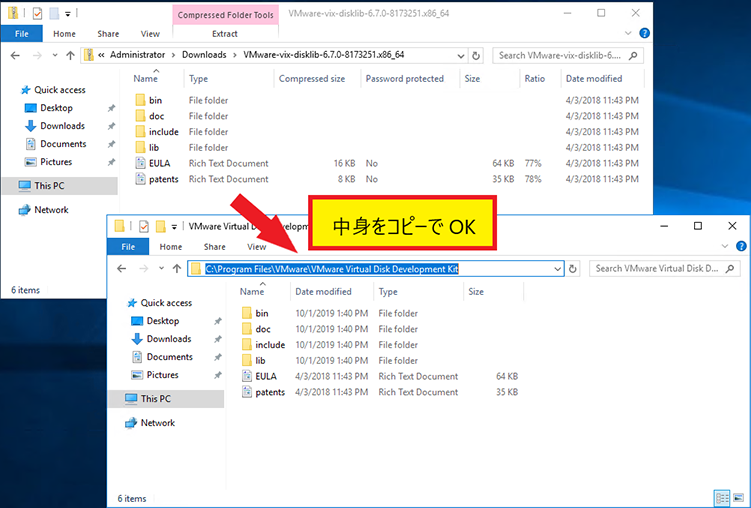Expand address history dropdown in Development Kit window
This screenshot has width=751, height=508.
coord(558,269)
